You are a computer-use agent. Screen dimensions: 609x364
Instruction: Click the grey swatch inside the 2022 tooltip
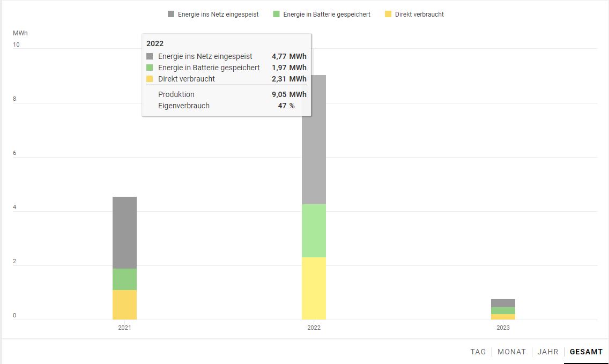pyautogui.click(x=150, y=56)
